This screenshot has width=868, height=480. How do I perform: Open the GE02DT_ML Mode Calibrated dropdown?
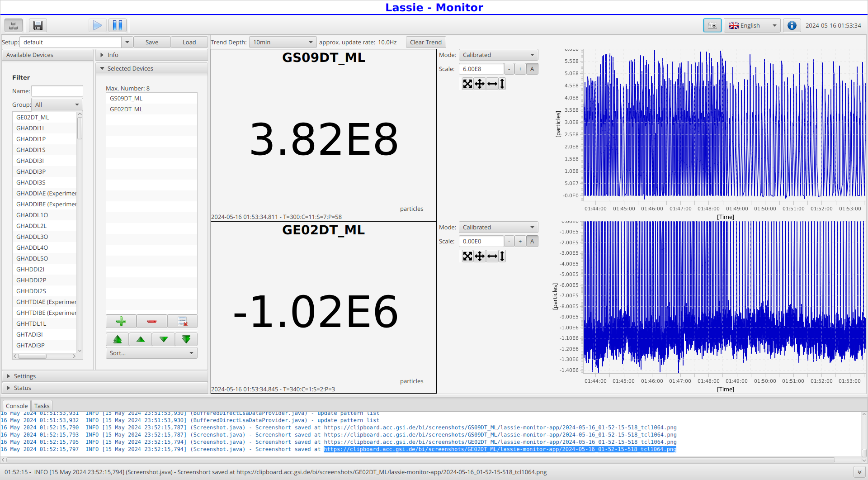tap(498, 227)
